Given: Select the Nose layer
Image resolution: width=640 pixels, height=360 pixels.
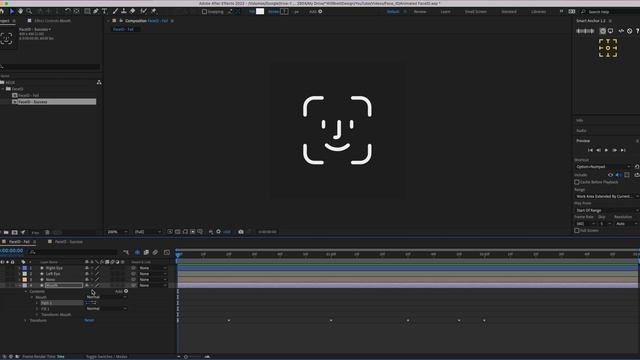Looking at the screenshot, I should (x=50, y=280).
